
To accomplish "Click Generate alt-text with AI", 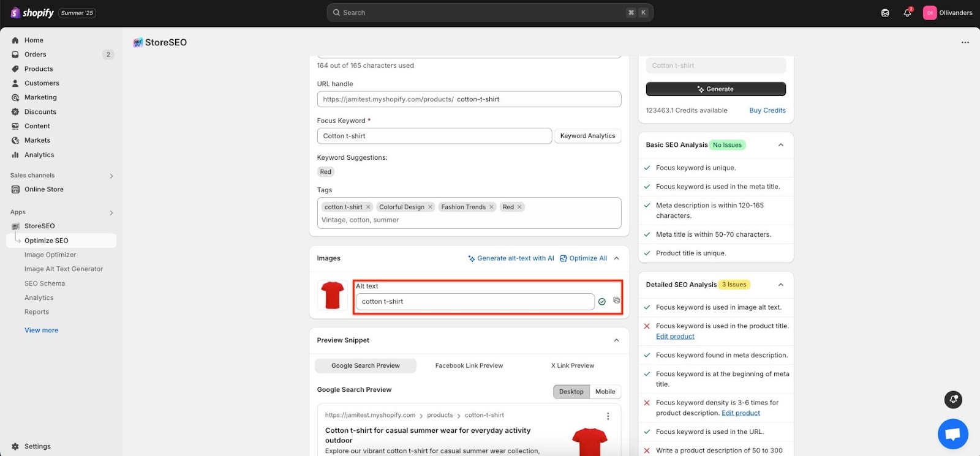I will [511, 258].
